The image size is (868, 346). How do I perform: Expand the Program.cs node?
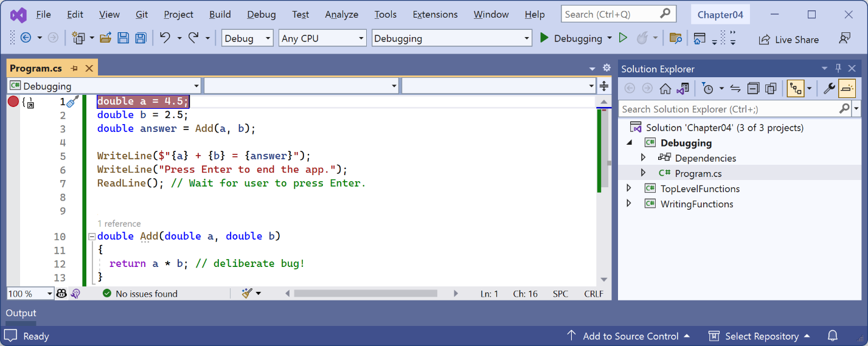coord(644,173)
